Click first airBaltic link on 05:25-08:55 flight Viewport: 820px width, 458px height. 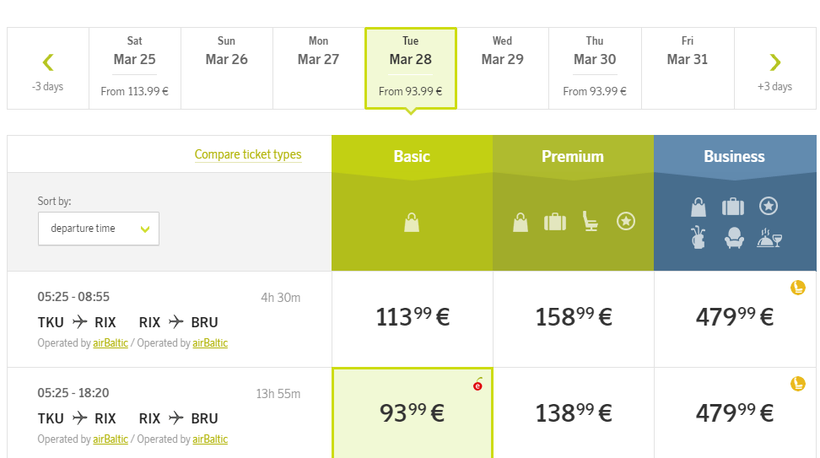click(x=110, y=343)
